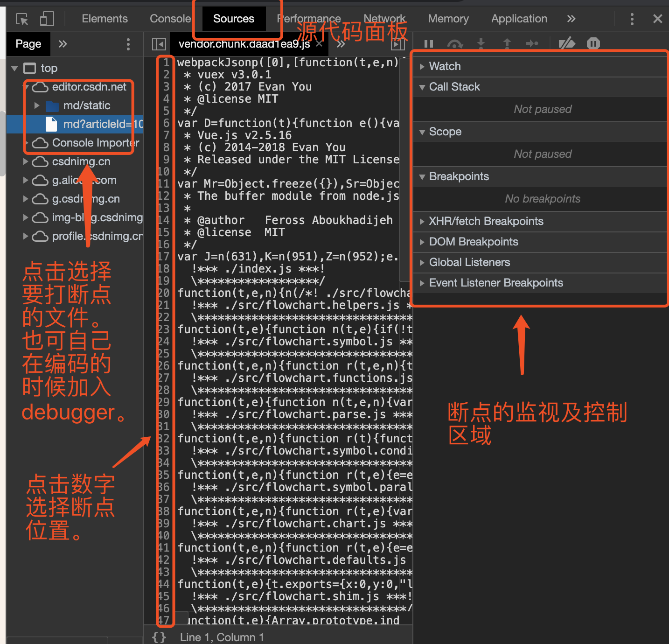Expand the csdnimg.cn domain node
The height and width of the screenshot is (644, 669).
coord(26,161)
